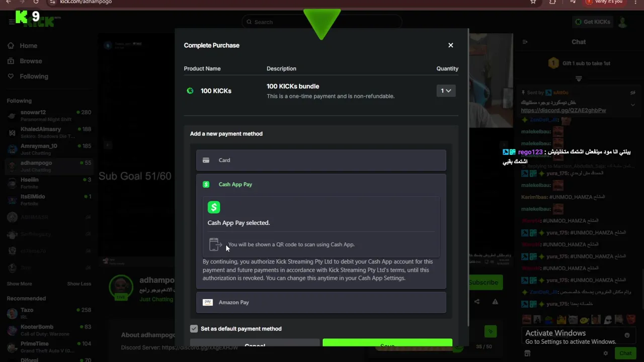644x362 pixels.
Task: Collapse the chat panel with arrow icon
Action: (524, 42)
